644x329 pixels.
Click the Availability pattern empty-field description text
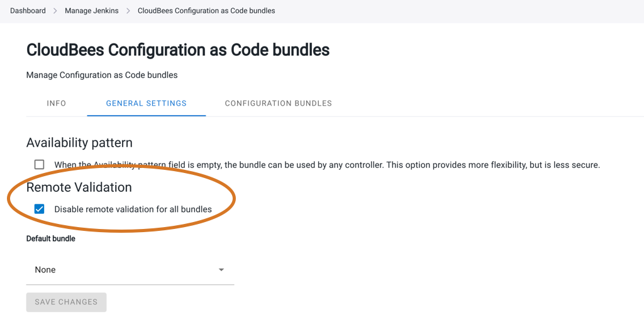327,165
